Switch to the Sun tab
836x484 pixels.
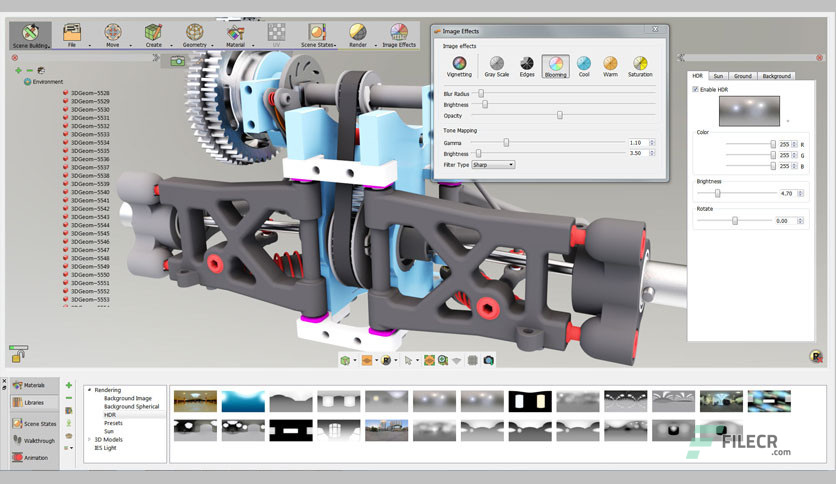pos(718,76)
